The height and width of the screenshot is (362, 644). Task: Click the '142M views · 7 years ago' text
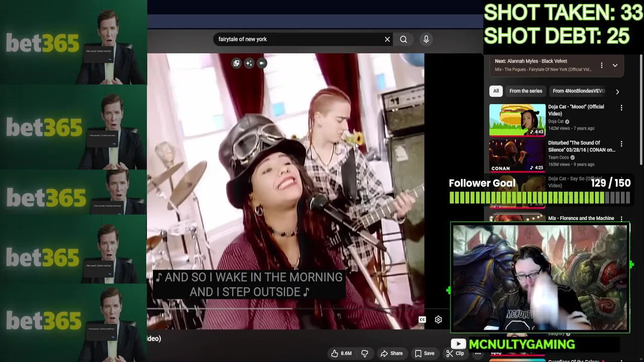click(571, 128)
